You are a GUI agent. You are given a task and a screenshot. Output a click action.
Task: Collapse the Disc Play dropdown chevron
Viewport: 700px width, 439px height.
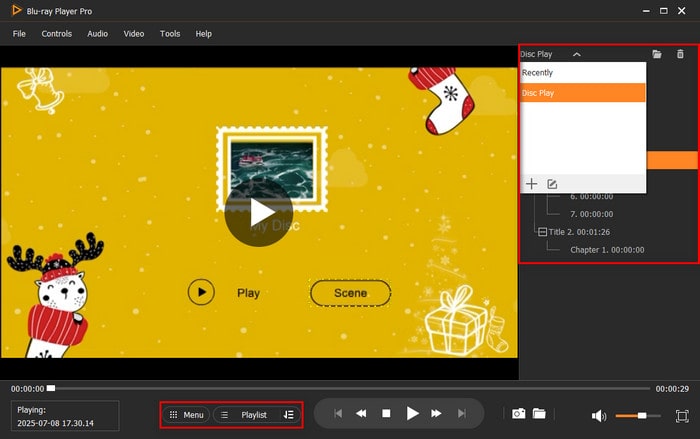pos(577,54)
